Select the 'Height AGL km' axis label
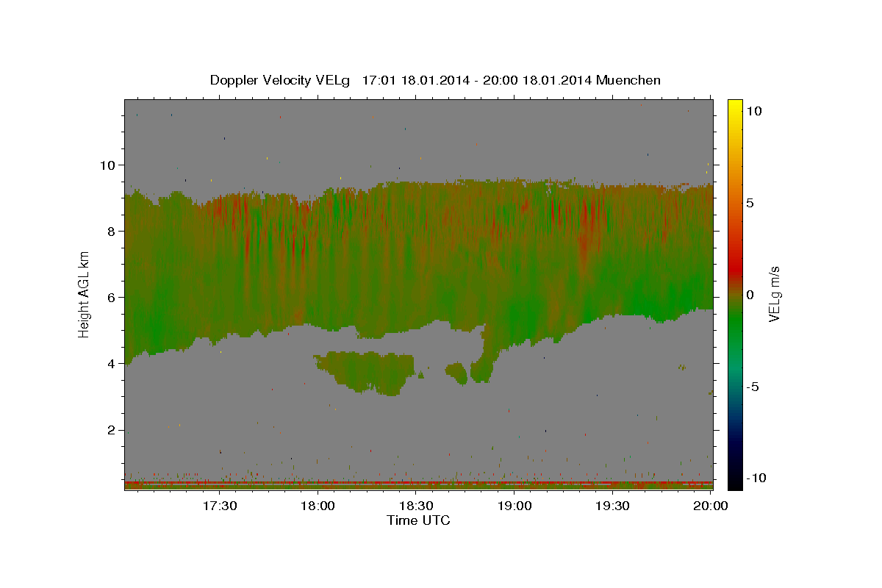This screenshot has height=588, width=882. [85, 293]
